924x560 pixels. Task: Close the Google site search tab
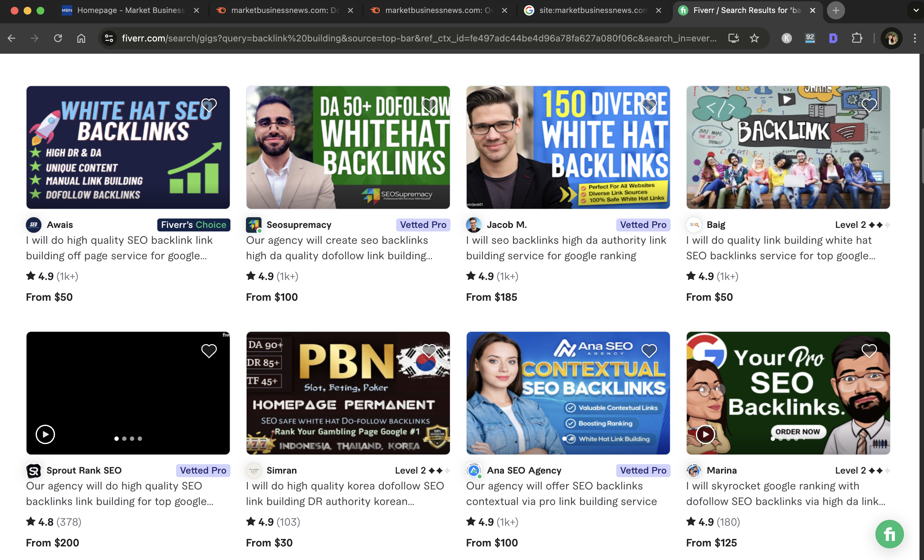coord(659,10)
